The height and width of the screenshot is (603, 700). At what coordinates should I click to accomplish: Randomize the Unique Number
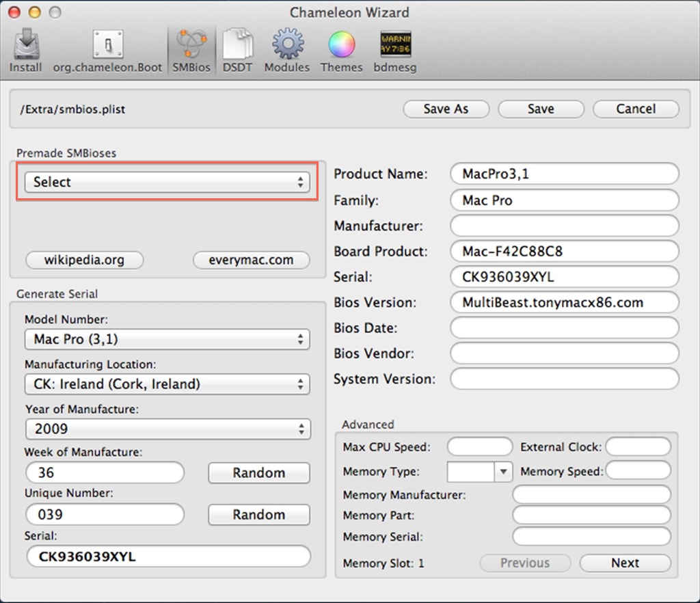pyautogui.click(x=259, y=515)
